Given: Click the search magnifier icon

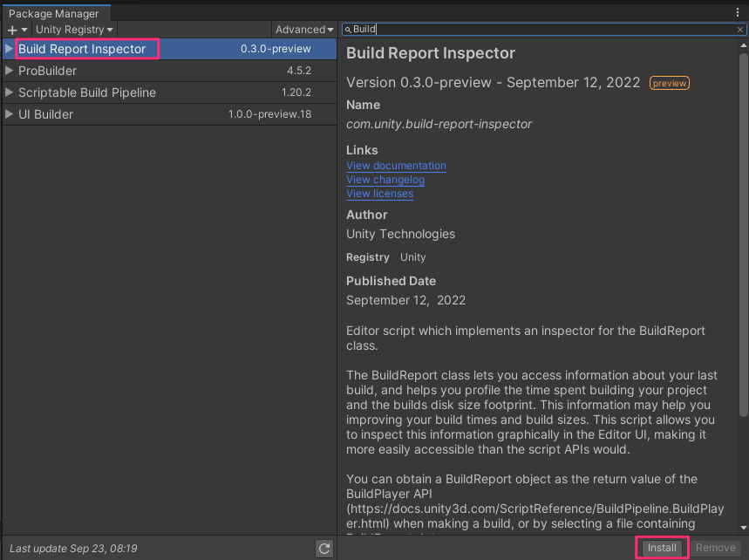Looking at the screenshot, I should point(348,30).
